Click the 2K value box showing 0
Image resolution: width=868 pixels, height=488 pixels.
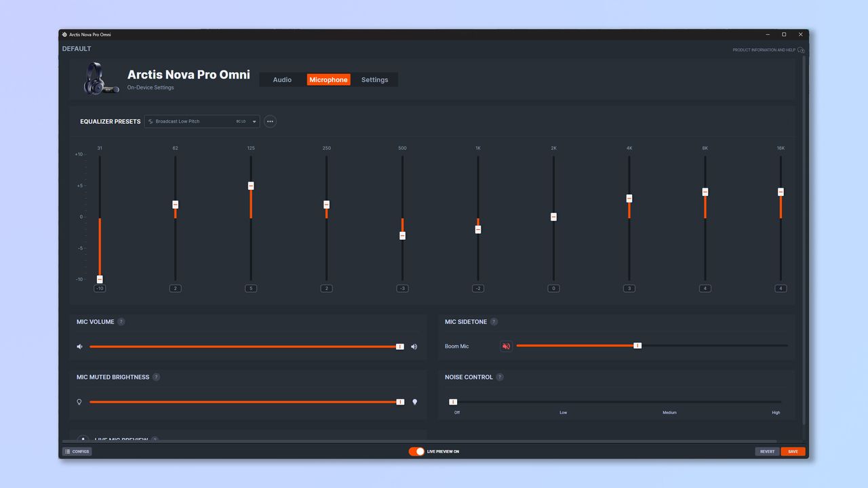(x=553, y=289)
